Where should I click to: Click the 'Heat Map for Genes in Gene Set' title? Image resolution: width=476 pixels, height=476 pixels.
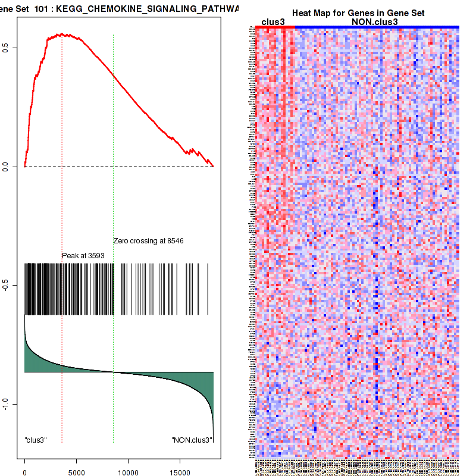pos(358,14)
